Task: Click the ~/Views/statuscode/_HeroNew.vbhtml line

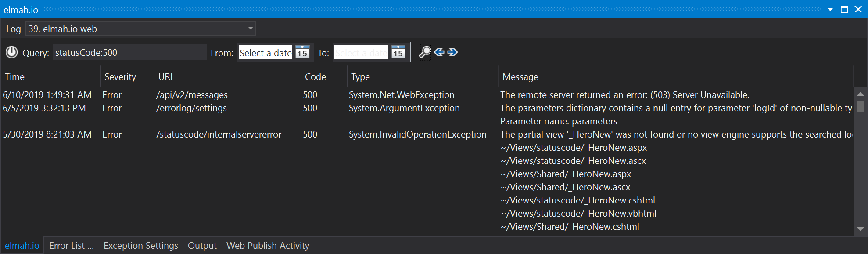Action: pos(578,214)
